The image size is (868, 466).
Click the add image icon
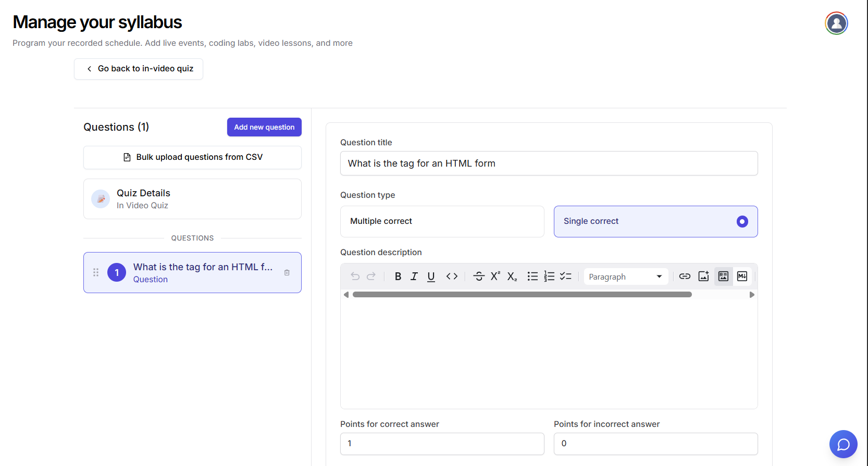(x=703, y=276)
